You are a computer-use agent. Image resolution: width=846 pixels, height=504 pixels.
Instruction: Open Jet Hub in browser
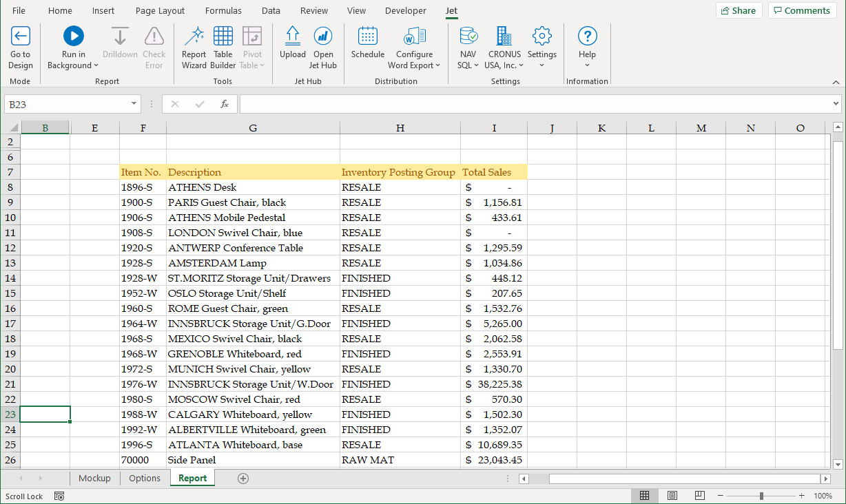(x=323, y=36)
